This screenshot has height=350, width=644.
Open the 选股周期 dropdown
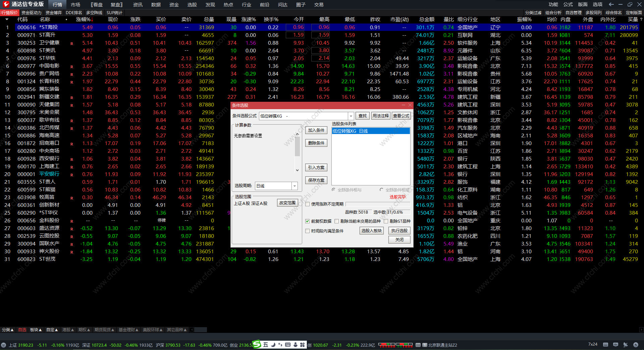(x=294, y=186)
